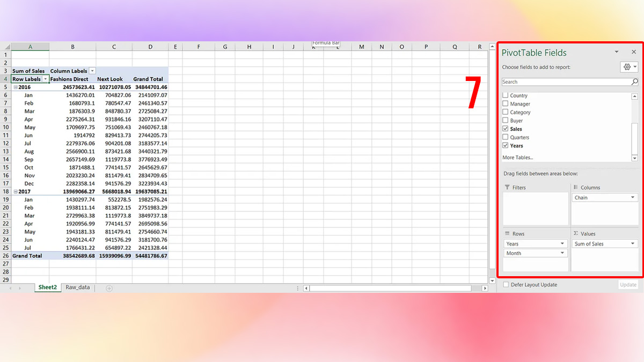This screenshot has width=644, height=362.
Task: Click the select-all corner of worksheet
Action: (6, 47)
